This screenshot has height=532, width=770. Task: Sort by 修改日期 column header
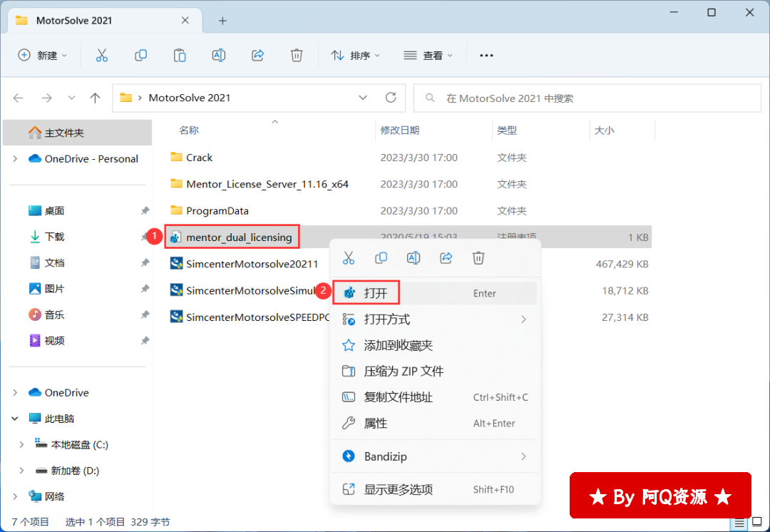(400, 131)
